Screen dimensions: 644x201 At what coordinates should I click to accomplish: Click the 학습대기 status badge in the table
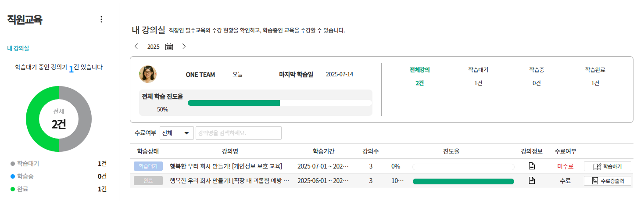point(148,166)
